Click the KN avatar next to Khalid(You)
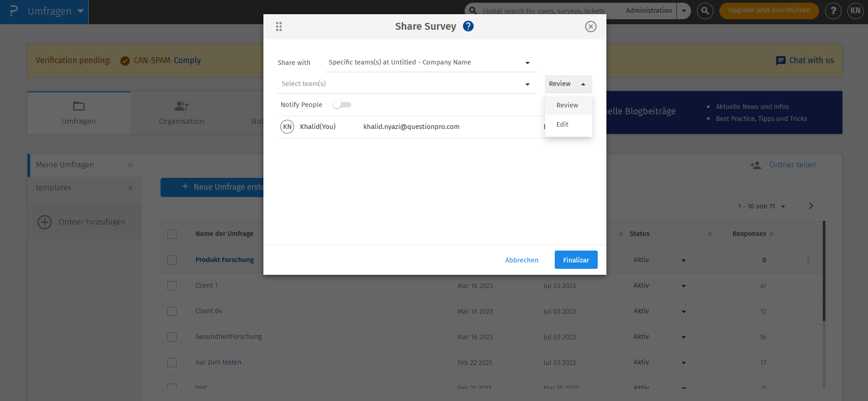Viewport: 868px width, 401px height. 287,127
